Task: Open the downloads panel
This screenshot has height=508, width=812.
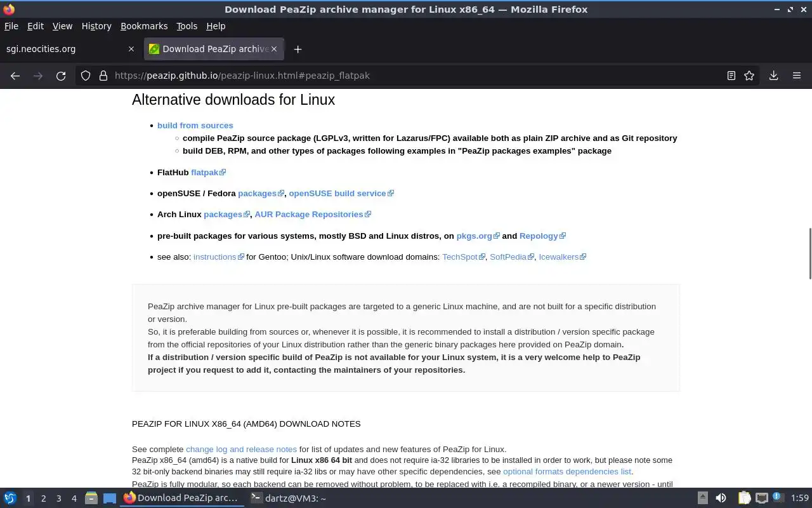Action: [773, 76]
